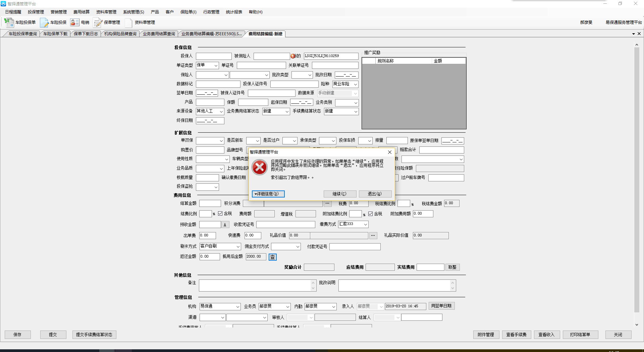
Task: Click the 查看手续费 button
Action: point(517,335)
